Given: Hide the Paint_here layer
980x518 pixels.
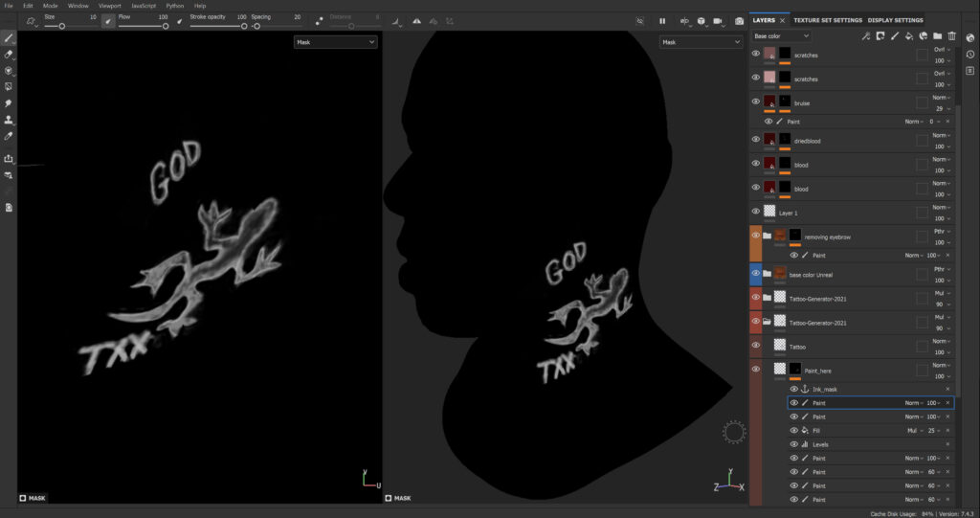Looking at the screenshot, I should [x=756, y=369].
